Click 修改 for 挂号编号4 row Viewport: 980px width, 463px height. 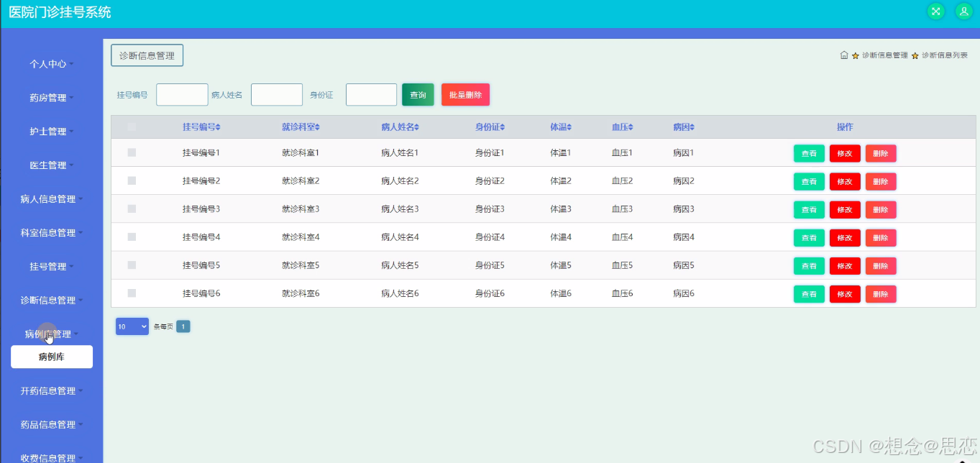click(845, 237)
